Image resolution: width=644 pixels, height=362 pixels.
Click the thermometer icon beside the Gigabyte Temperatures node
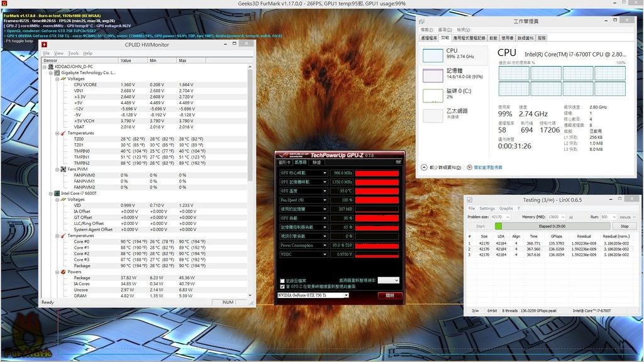click(x=64, y=133)
